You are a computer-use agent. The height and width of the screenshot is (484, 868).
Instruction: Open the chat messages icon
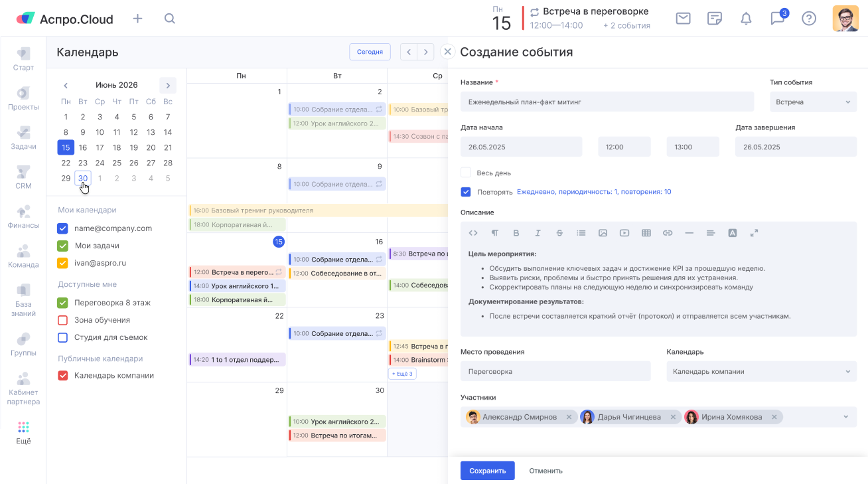coord(777,19)
